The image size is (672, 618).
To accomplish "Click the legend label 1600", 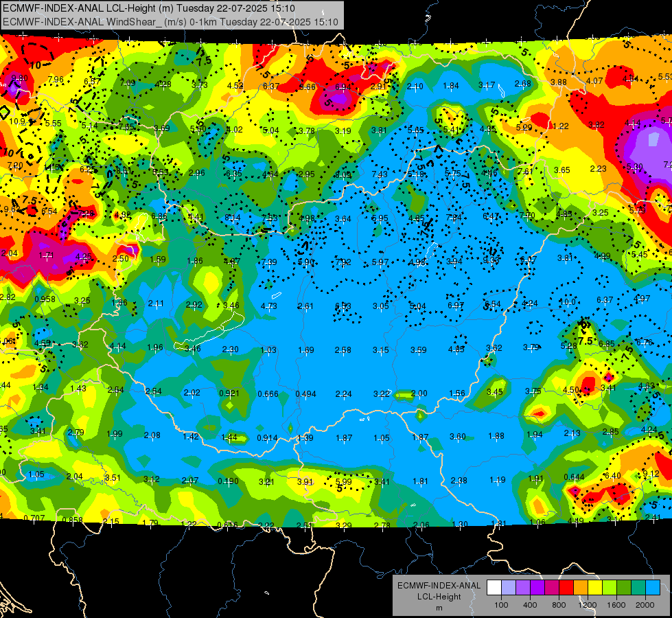I will coord(616,605).
